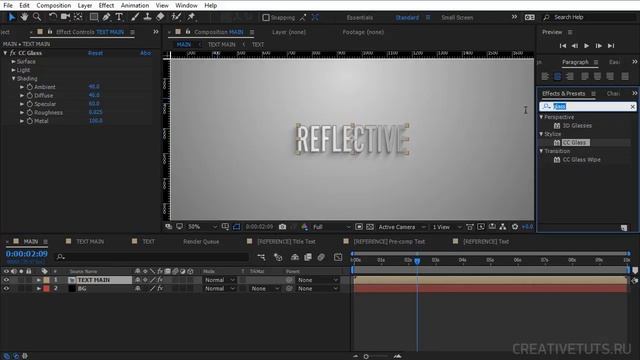
Task: Expand the Surface property group
Action: [x=13, y=62]
